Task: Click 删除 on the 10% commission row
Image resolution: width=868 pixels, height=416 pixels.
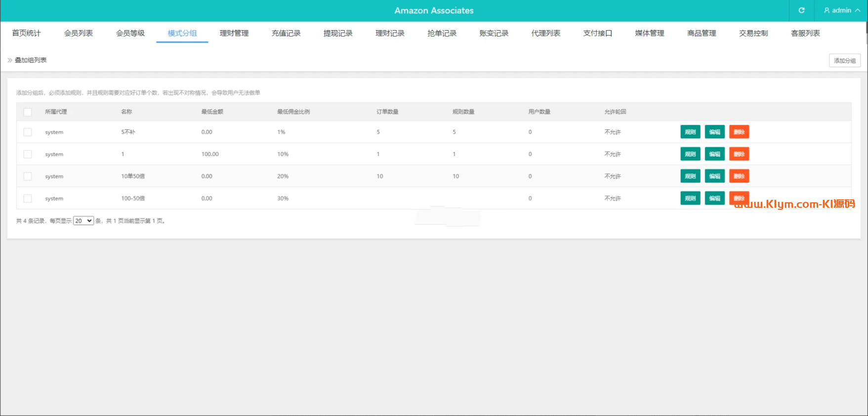Action: point(739,154)
